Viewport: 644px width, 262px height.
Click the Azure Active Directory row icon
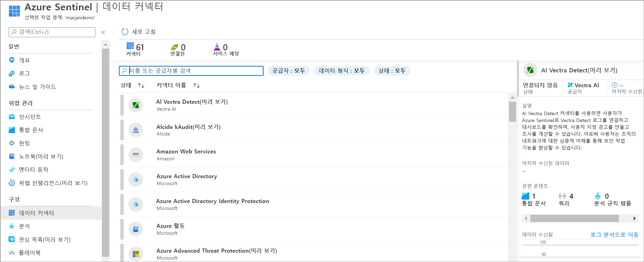136,180
